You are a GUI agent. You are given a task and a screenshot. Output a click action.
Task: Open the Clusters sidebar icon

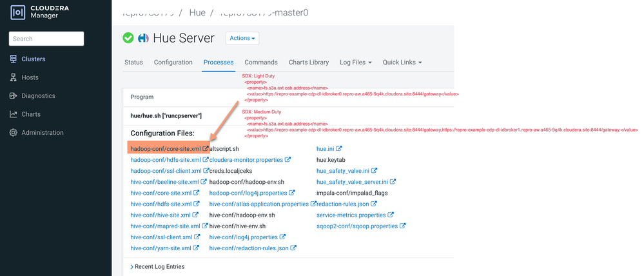point(13,59)
